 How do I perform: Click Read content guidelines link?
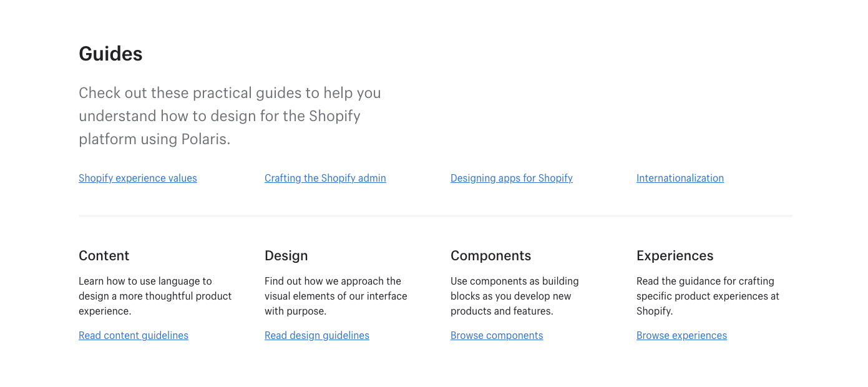coord(133,335)
